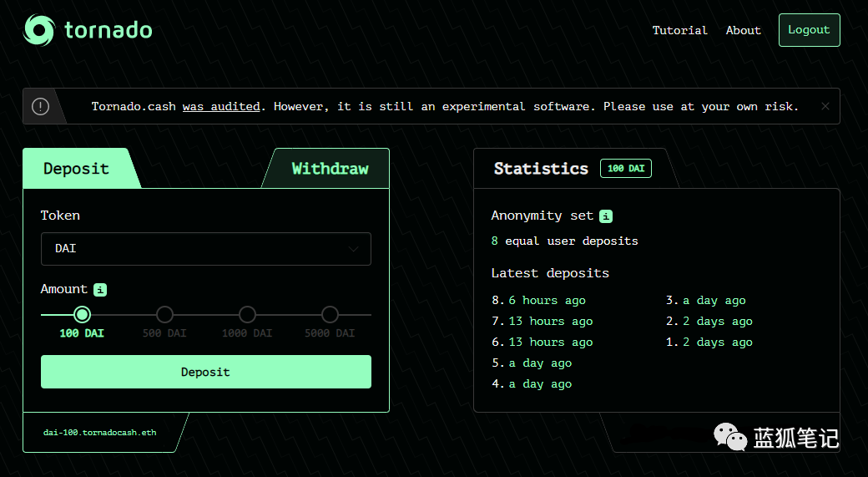Click the dai-100.tornadocash.eth address link
868x477 pixels.
(x=100, y=433)
